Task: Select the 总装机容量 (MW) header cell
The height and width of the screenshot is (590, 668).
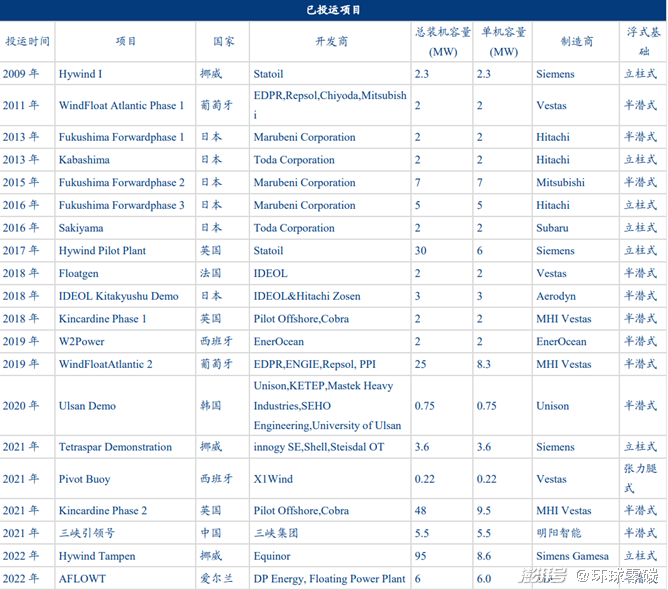Action: tap(441, 42)
